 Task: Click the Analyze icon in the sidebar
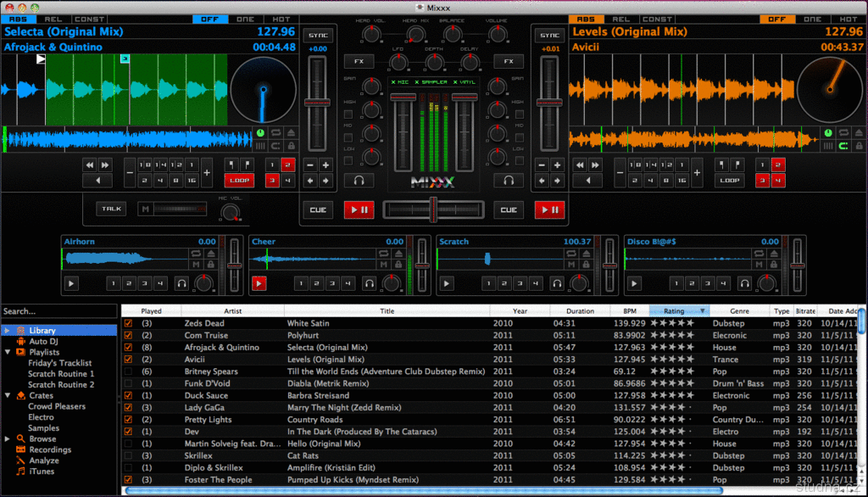pyautogui.click(x=20, y=461)
